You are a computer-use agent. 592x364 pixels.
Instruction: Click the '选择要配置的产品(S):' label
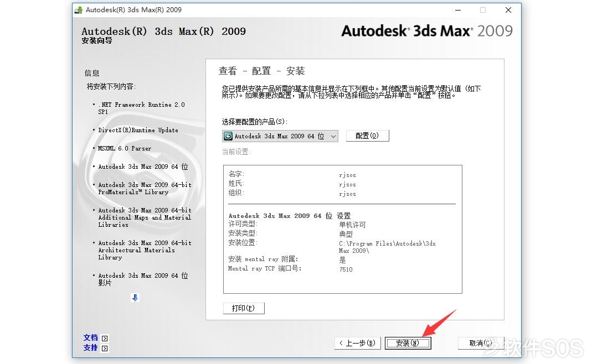255,122
